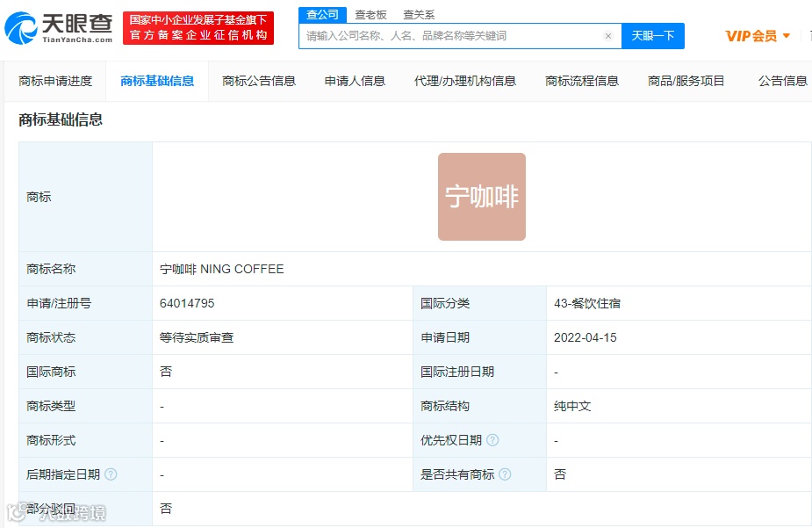Image resolution: width=812 pixels, height=528 pixels.
Task: Click the 申请/注册号 label cell
Action: 85,303
